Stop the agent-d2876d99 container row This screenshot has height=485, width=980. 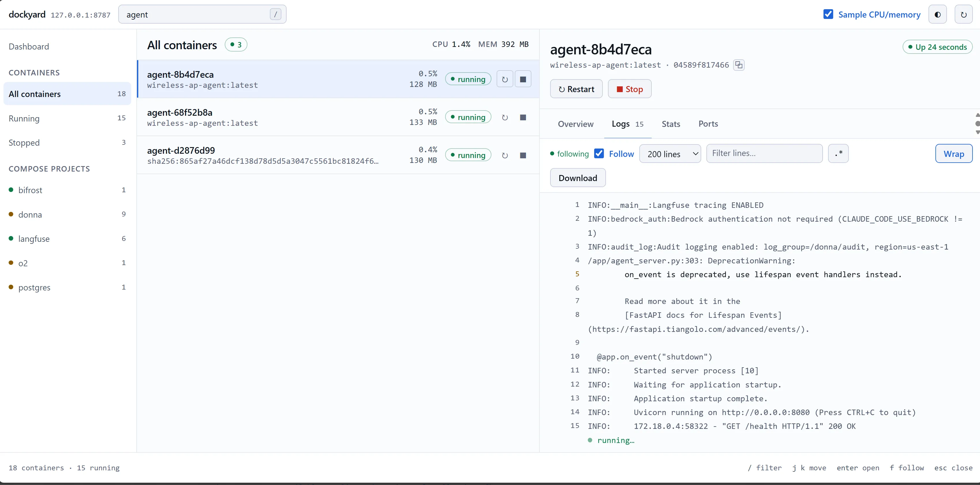coord(523,155)
